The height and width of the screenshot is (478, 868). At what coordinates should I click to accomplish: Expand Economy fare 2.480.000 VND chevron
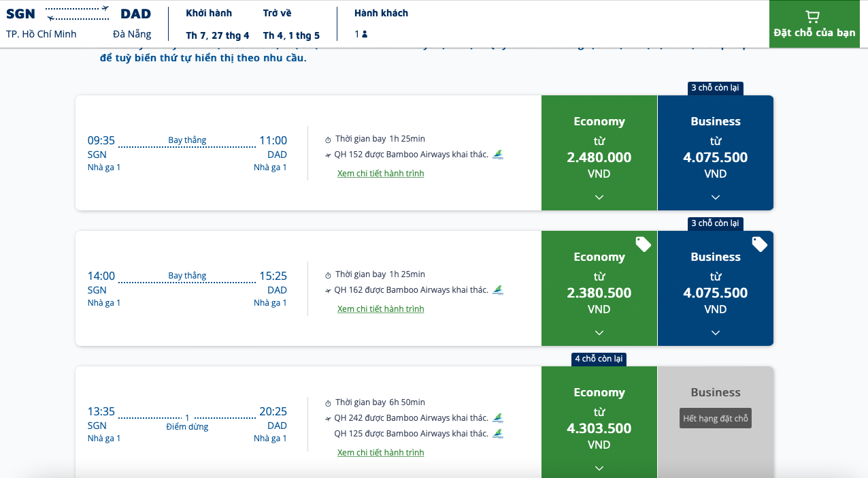point(599,197)
